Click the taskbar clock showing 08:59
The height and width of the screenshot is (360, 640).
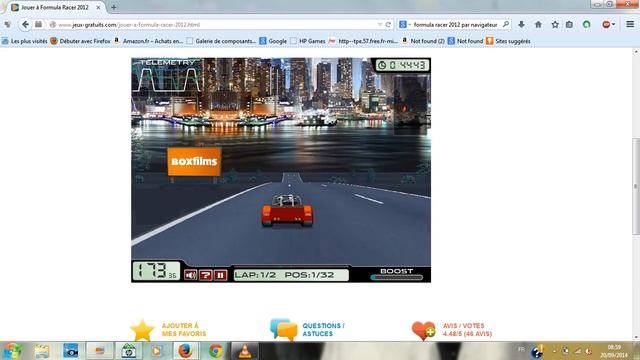(614, 351)
